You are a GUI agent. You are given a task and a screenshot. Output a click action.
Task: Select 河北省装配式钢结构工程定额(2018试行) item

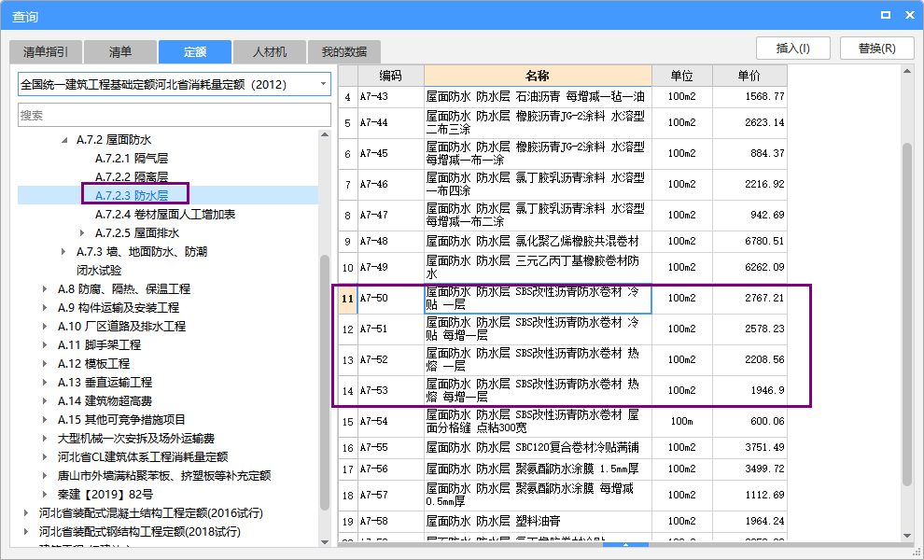point(140,532)
